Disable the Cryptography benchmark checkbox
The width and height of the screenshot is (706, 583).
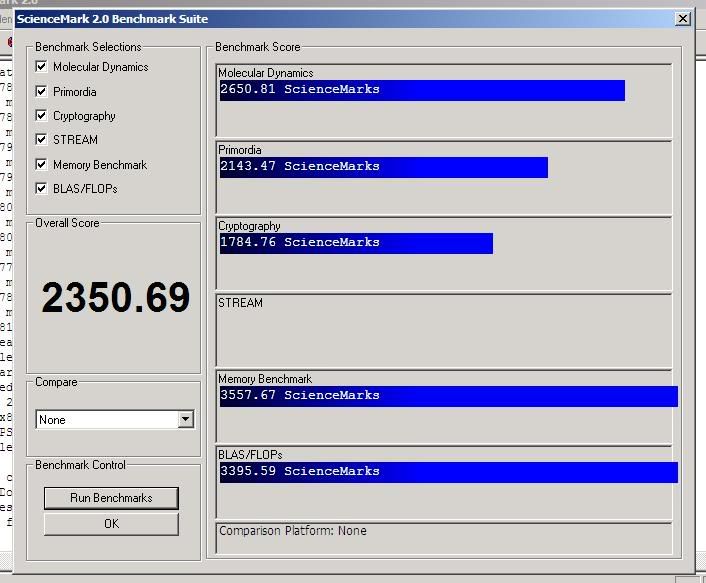click(41, 116)
